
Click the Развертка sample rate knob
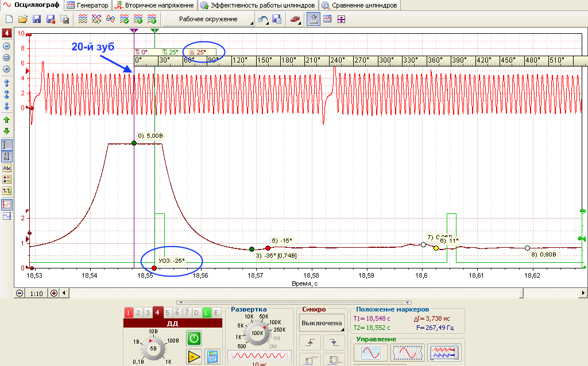point(257,333)
